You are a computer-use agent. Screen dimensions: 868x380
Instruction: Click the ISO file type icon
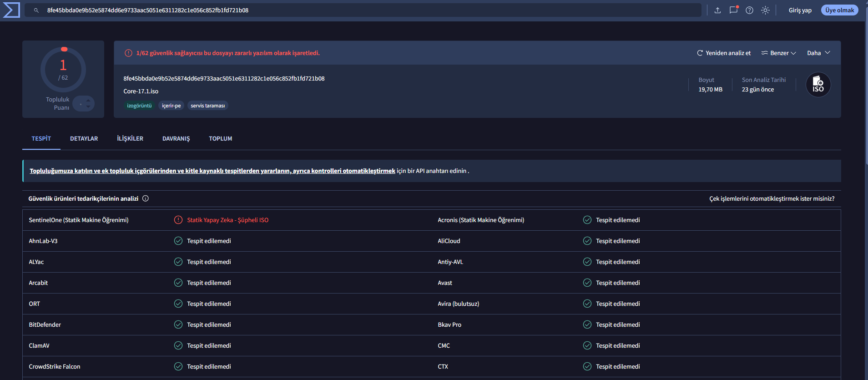click(x=818, y=85)
